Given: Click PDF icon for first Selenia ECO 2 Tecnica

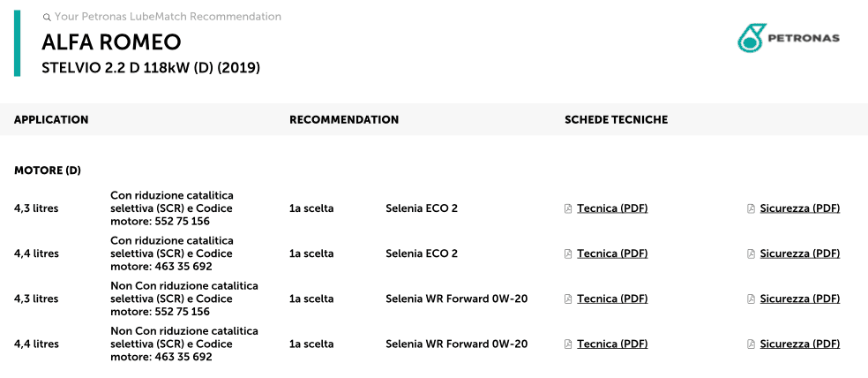Looking at the screenshot, I should point(568,208).
